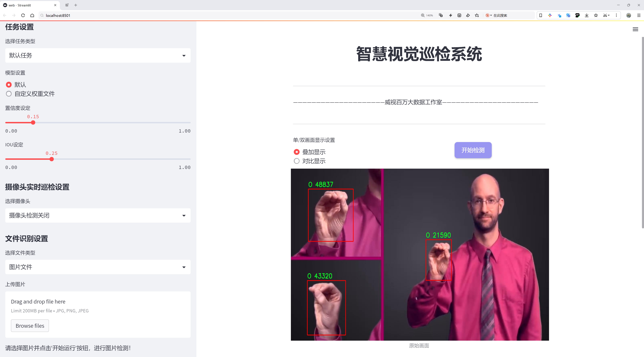Screen dimensions: 644x357
Task: Add page to favorites with star-plus icon
Action: [477, 15]
